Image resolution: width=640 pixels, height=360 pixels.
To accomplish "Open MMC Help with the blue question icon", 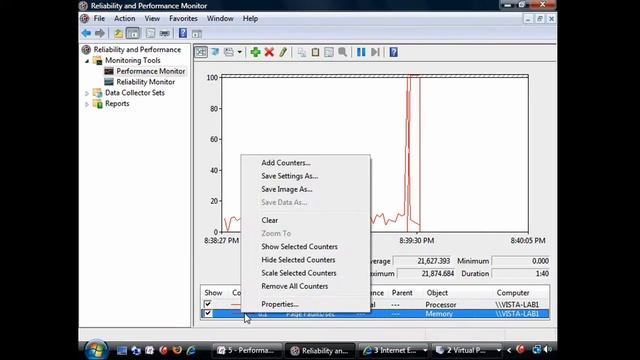I will click(183, 33).
